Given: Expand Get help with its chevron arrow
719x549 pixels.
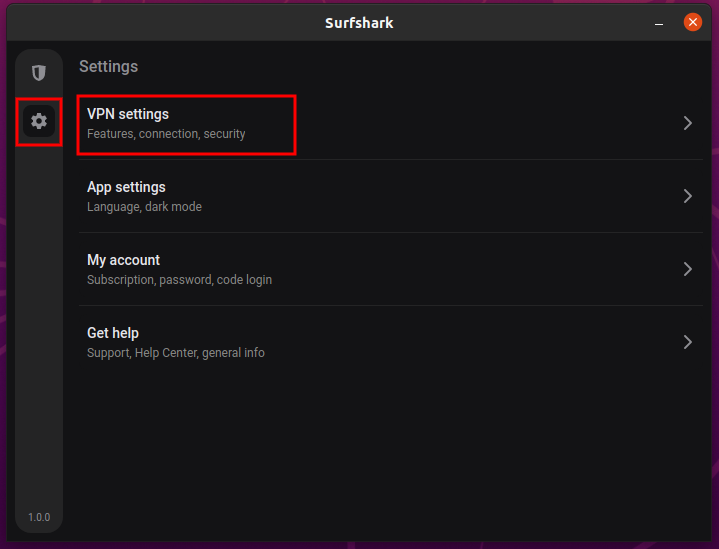Looking at the screenshot, I should click(x=687, y=342).
